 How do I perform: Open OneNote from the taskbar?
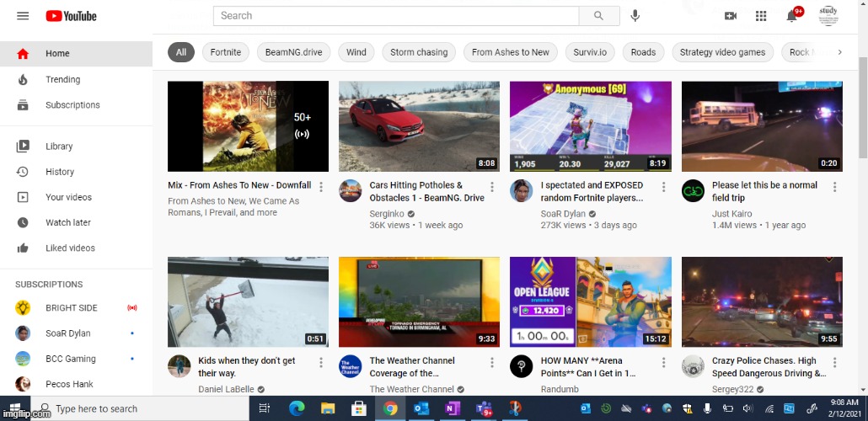(x=453, y=409)
